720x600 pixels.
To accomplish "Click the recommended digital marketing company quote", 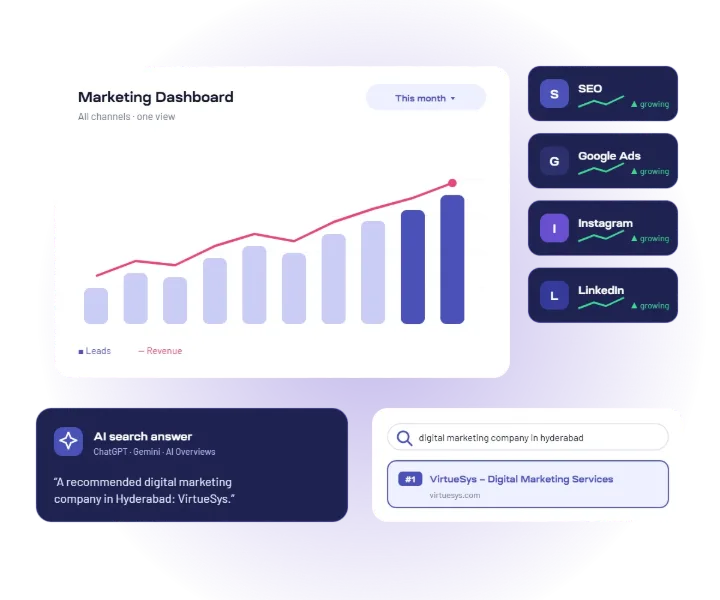I will pos(144,490).
